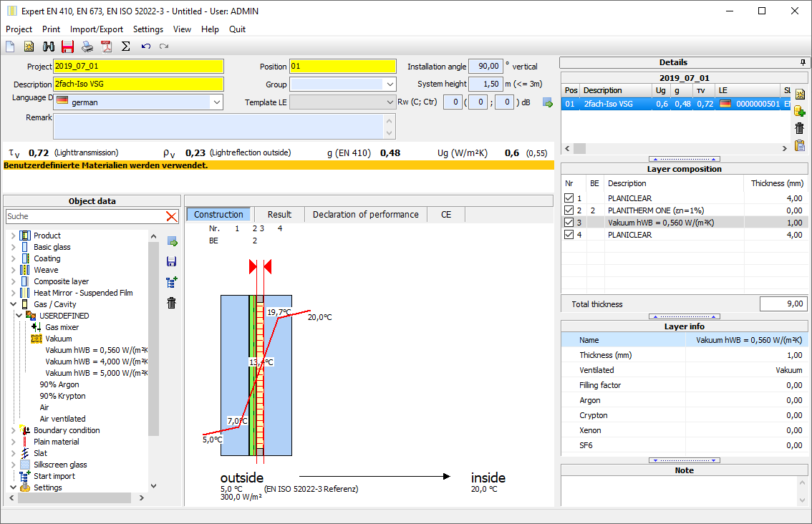Expand the Coating tree node
The width and height of the screenshot is (812, 524).
(13, 258)
